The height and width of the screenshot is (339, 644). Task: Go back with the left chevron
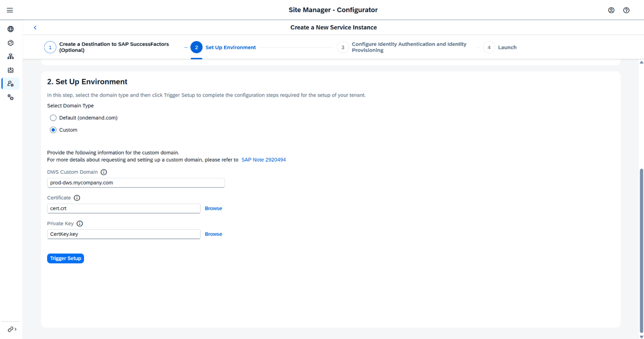tap(35, 28)
